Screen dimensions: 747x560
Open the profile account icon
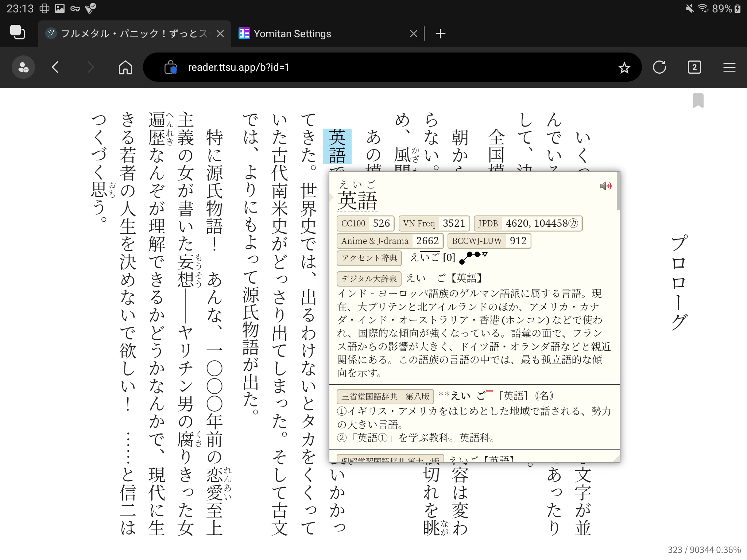23,67
